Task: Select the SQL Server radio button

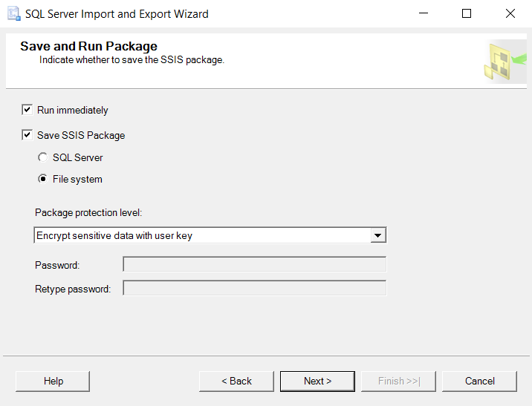Action: pyautogui.click(x=43, y=157)
